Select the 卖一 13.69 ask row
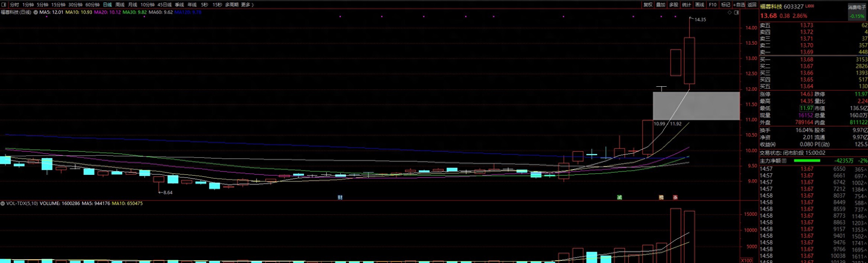868x263 pixels. pyautogui.click(x=813, y=52)
